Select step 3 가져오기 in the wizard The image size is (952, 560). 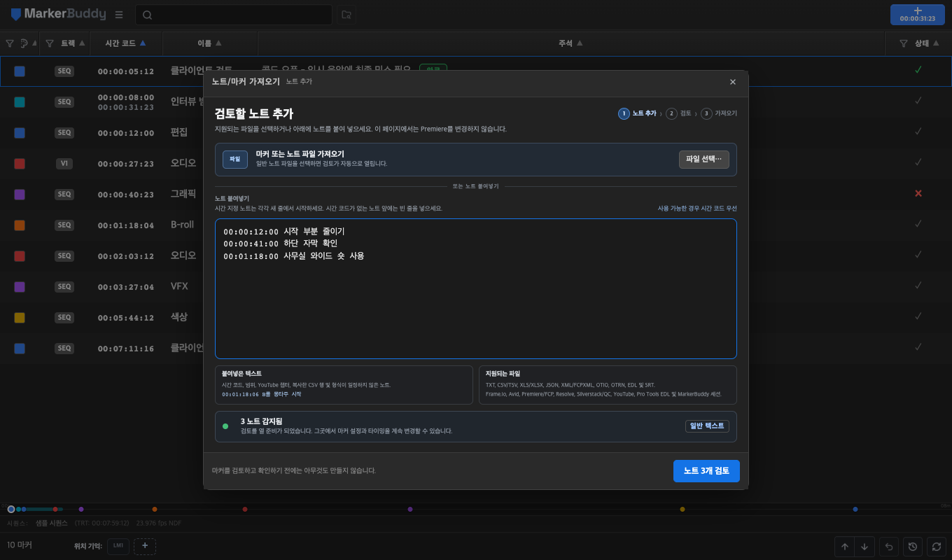click(719, 113)
